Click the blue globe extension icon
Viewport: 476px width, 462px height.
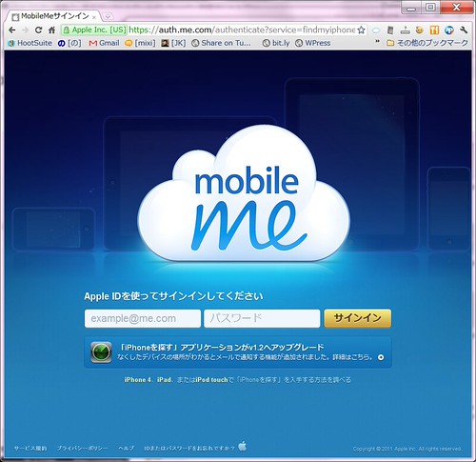coord(449,30)
